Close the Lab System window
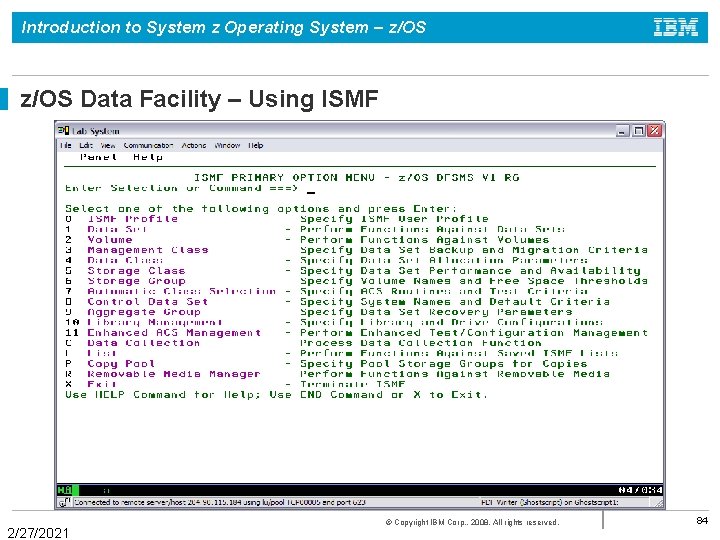The image size is (720, 540). tap(654, 131)
